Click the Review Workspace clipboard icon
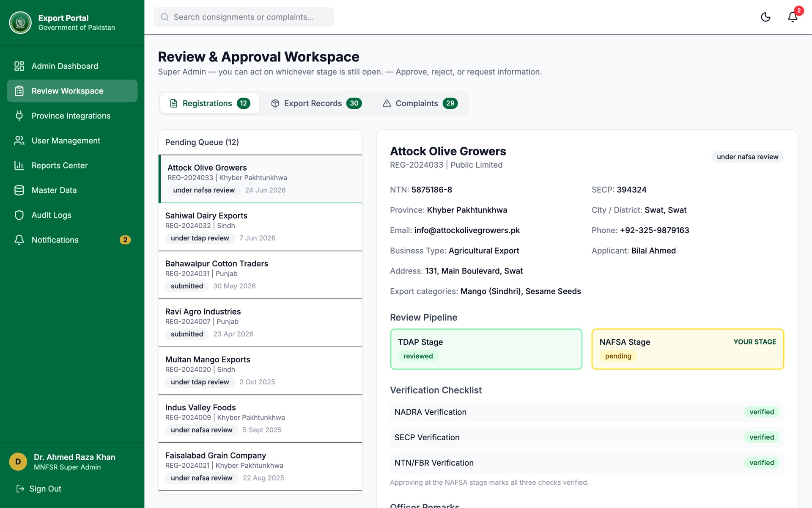 point(19,91)
